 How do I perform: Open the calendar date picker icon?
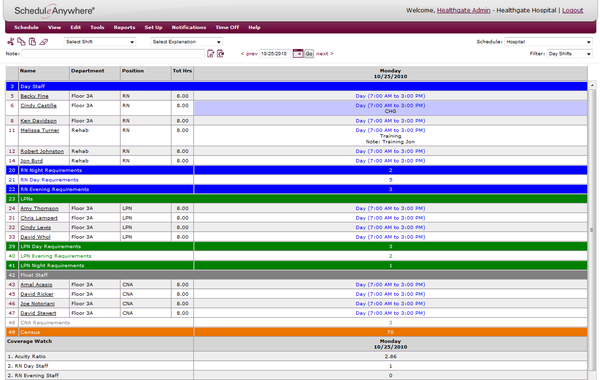(x=298, y=54)
